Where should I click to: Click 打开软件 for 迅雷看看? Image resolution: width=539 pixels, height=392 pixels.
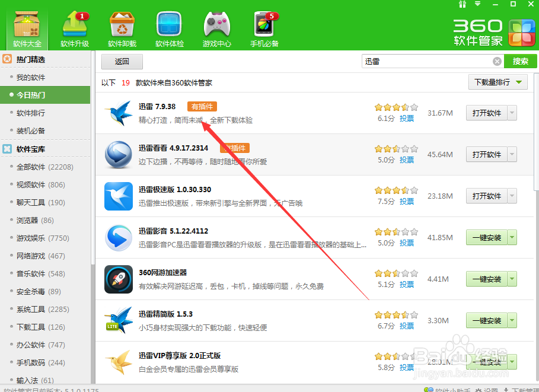486,154
